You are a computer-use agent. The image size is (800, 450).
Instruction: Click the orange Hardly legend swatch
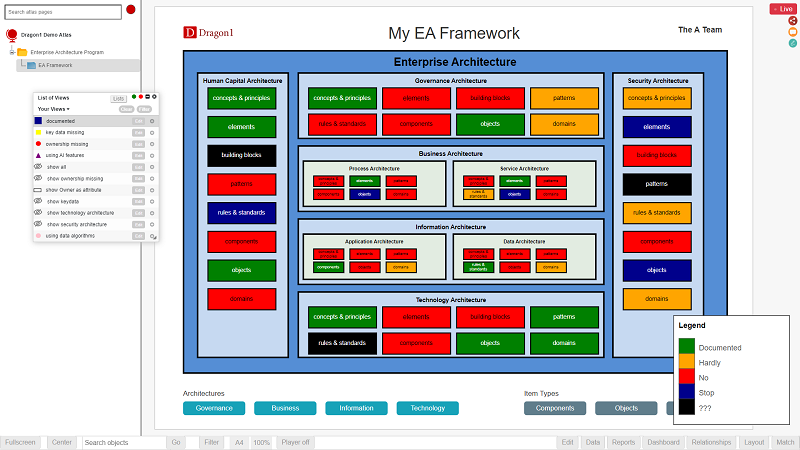pos(686,362)
